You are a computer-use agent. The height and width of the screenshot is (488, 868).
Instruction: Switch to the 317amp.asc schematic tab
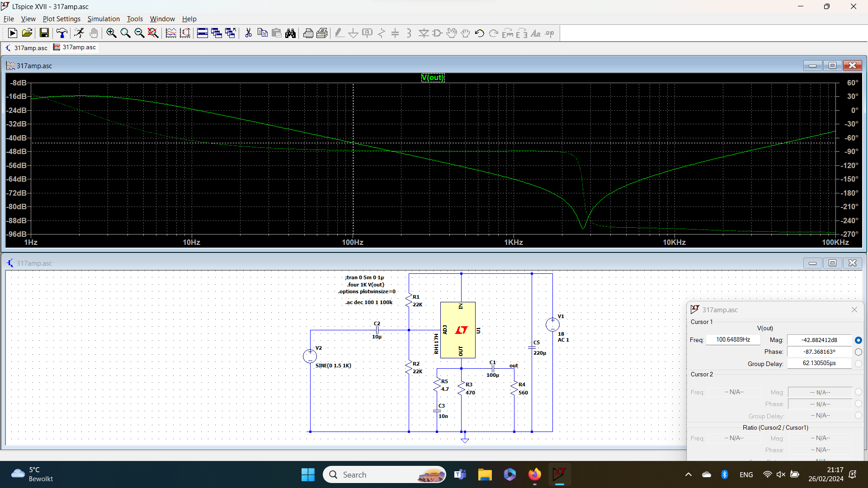click(26, 47)
